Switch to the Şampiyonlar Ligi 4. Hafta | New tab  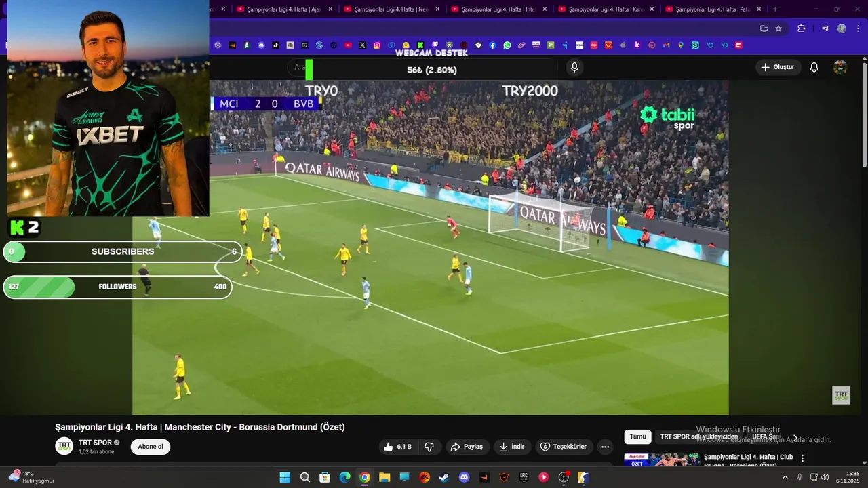point(391,9)
